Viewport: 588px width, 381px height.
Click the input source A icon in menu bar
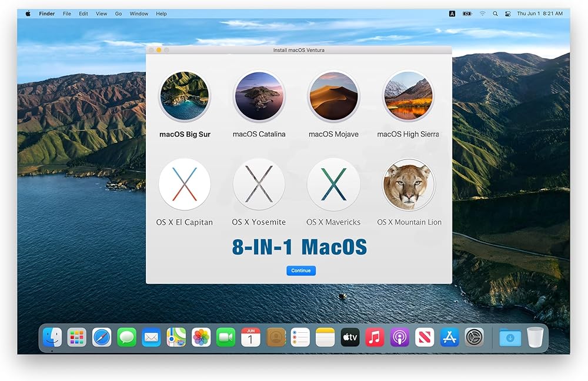click(x=452, y=14)
